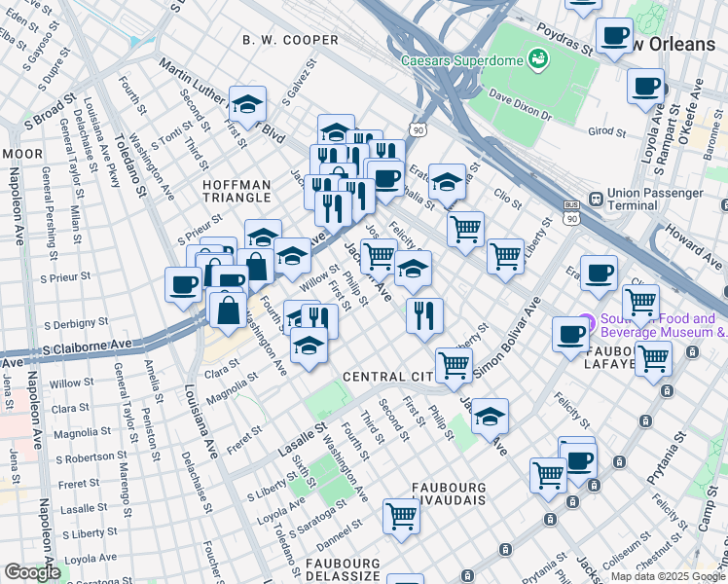Click the Hoffman Triangle neighborhood label
Viewport: 728px width, 584px height.
(x=237, y=192)
